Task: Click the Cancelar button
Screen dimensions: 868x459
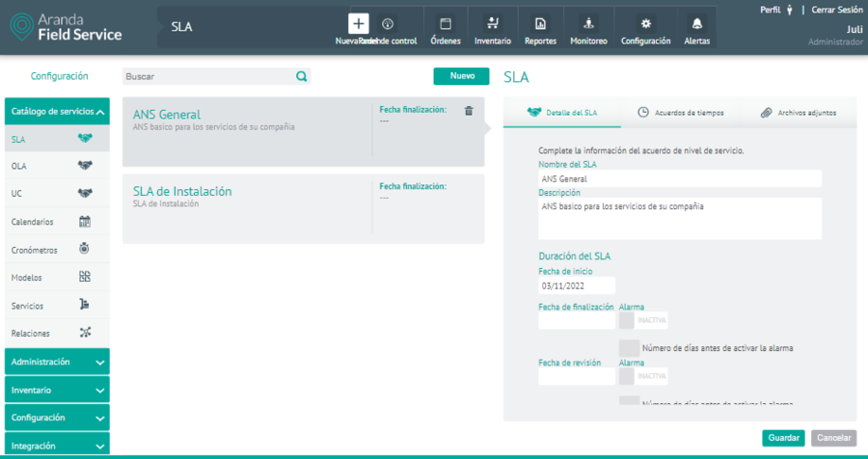Action: pos(833,438)
